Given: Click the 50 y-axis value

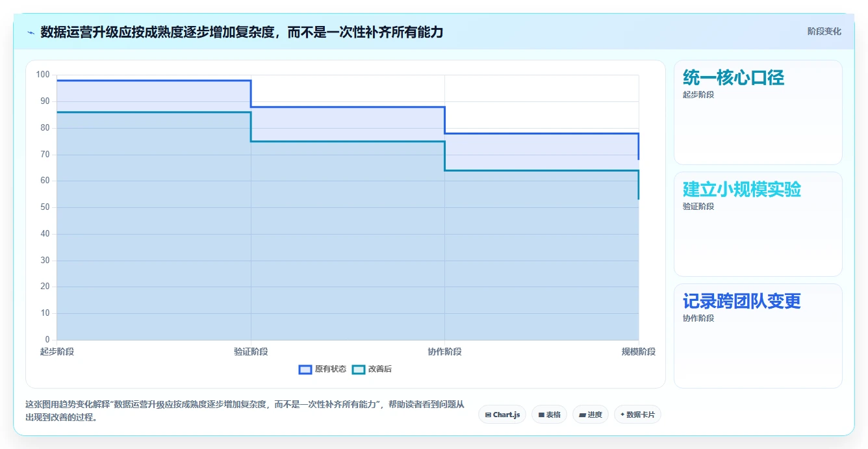Looking at the screenshot, I should [x=45, y=207].
